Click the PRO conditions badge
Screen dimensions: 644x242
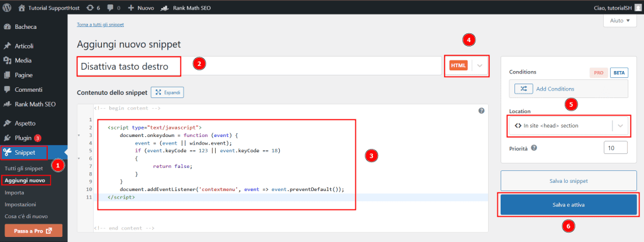pos(599,73)
